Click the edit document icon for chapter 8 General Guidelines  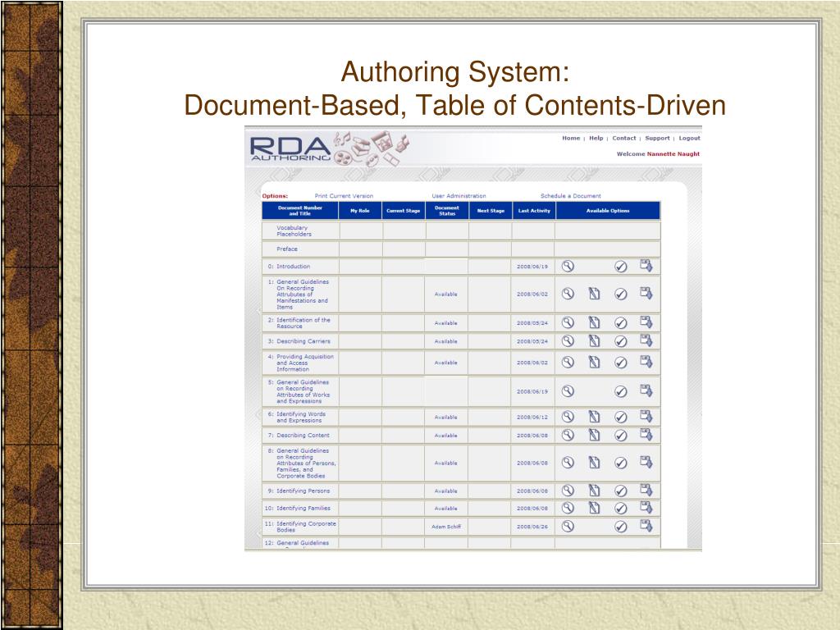coord(594,463)
